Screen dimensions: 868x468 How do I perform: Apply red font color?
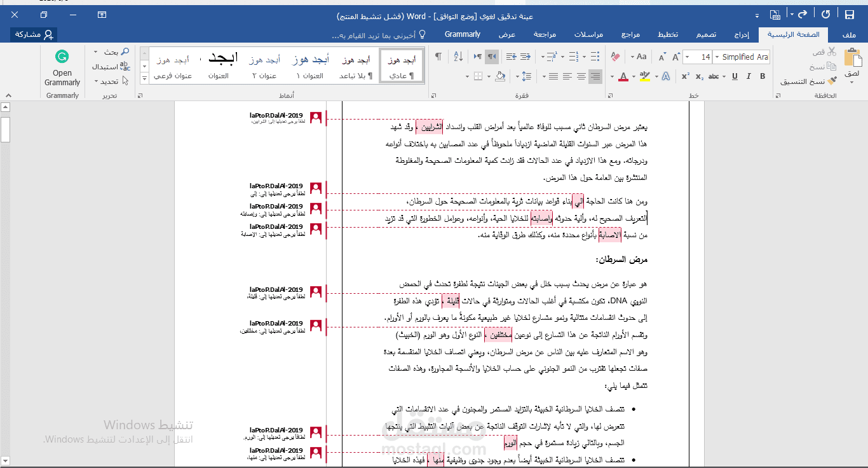tap(623, 76)
